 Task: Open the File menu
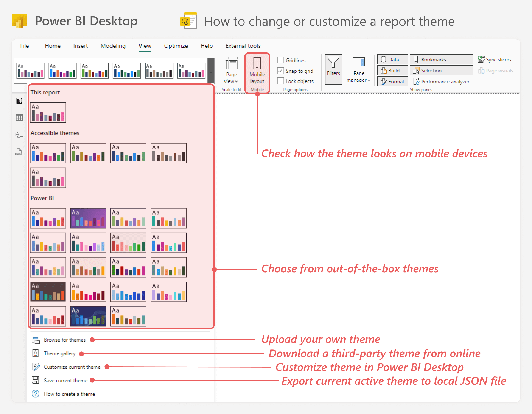click(24, 46)
